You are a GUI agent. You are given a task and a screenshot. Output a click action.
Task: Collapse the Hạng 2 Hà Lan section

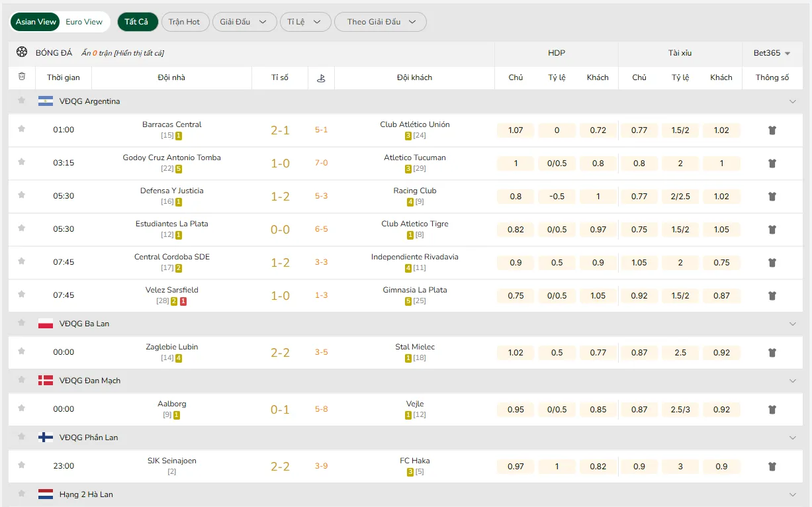(x=792, y=495)
